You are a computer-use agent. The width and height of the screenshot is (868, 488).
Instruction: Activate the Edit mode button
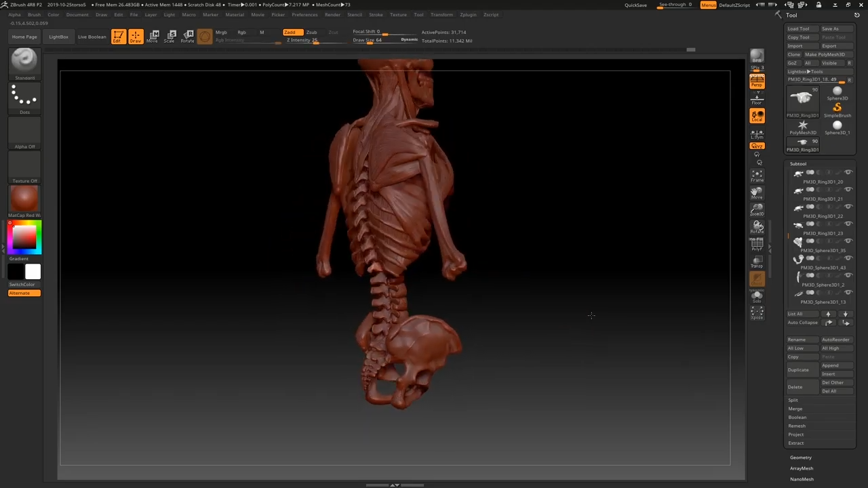click(x=118, y=37)
